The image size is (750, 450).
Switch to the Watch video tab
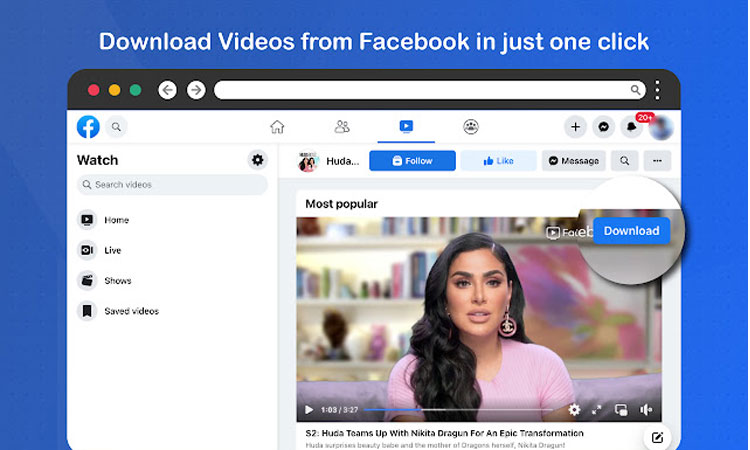click(x=406, y=127)
